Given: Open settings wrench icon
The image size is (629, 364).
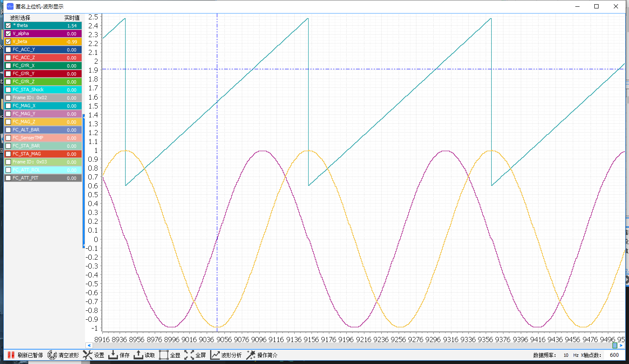Looking at the screenshot, I should tap(88, 355).
